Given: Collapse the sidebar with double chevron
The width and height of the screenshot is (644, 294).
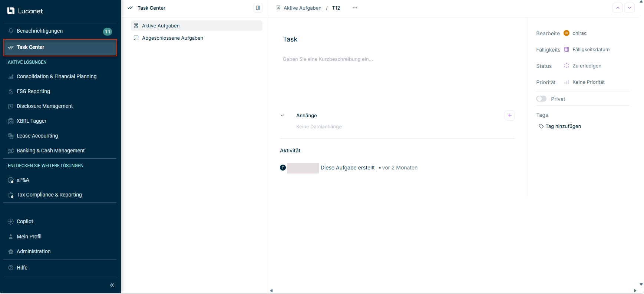Looking at the screenshot, I should 112,285.
